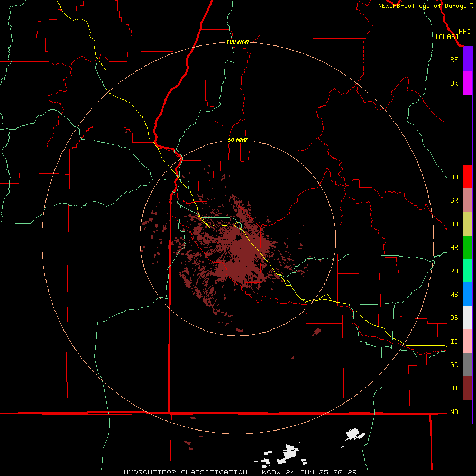
Task: Click the RA legend label
Action: 454,271
